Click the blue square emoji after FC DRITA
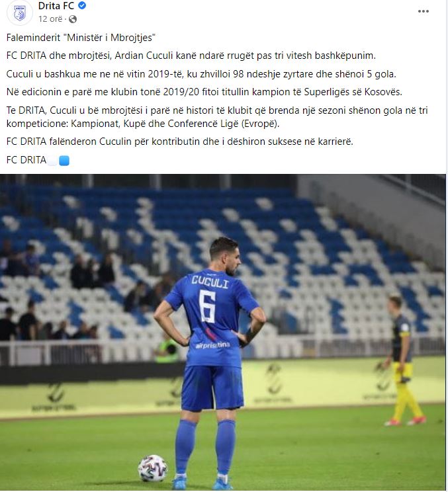Viewport: 448px width, 492px height. click(x=64, y=161)
